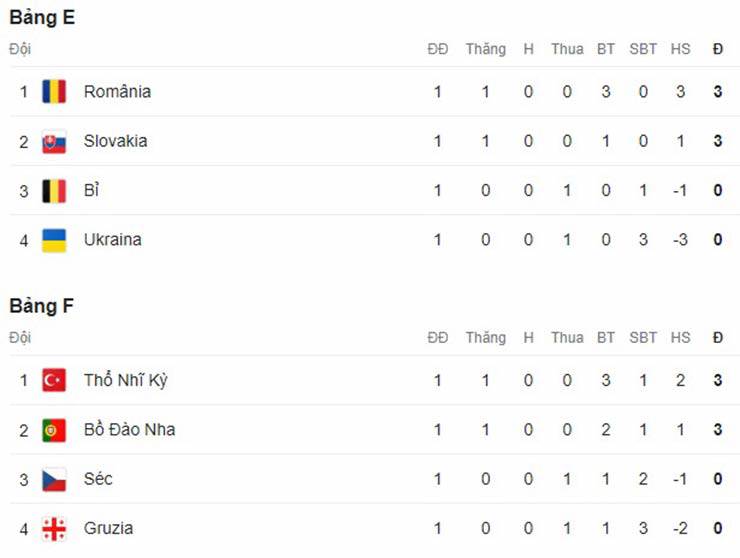The width and height of the screenshot is (740, 558).
Task: Click the Séc team name
Action: tap(98, 480)
